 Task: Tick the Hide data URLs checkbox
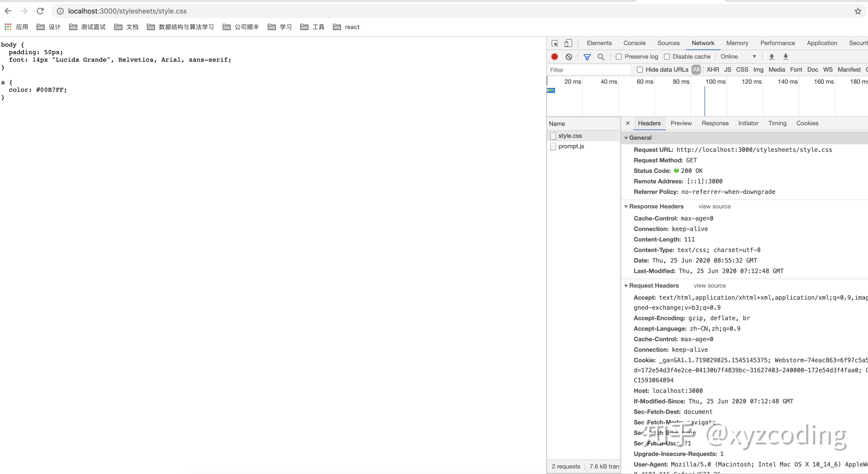(x=640, y=70)
